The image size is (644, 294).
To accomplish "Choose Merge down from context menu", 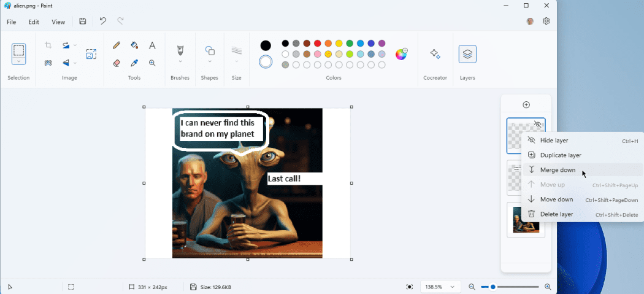I will click(x=558, y=170).
